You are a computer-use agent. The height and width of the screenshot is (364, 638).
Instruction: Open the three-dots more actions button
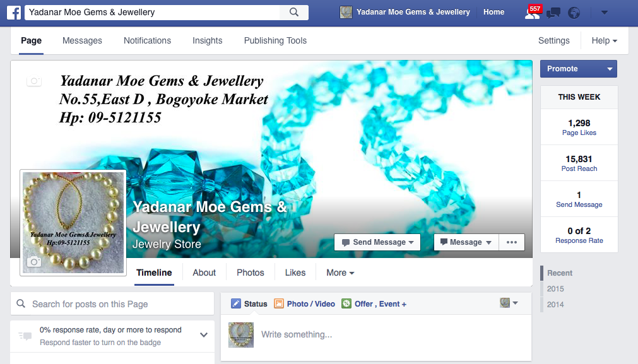pos(511,242)
